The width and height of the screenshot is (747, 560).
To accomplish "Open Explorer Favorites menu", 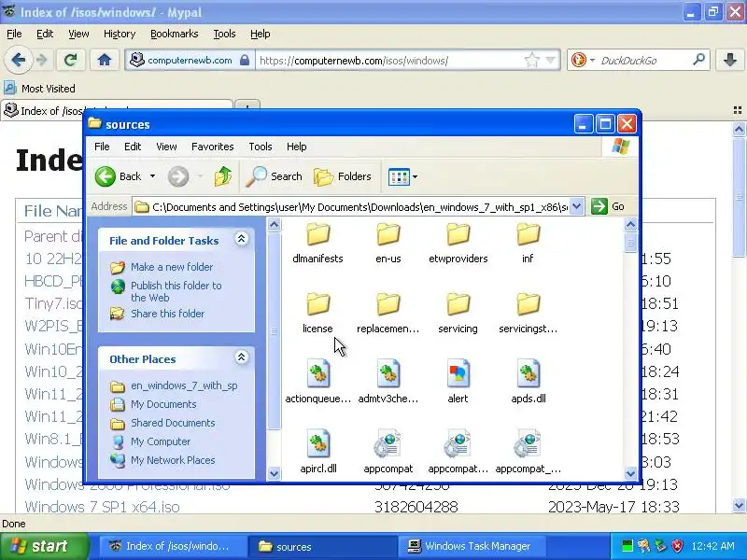I will coord(213,147).
